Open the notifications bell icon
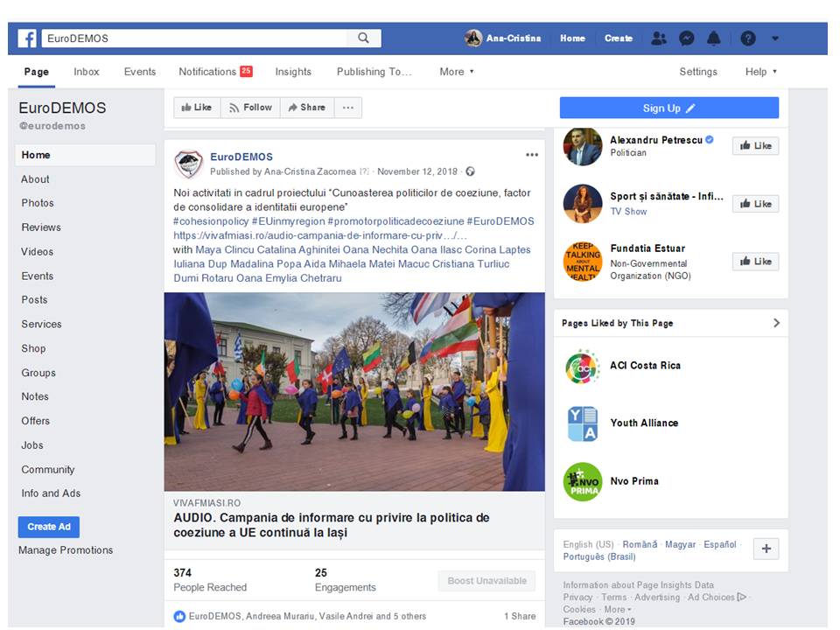Screen dimensions: 840x630 click(x=714, y=38)
